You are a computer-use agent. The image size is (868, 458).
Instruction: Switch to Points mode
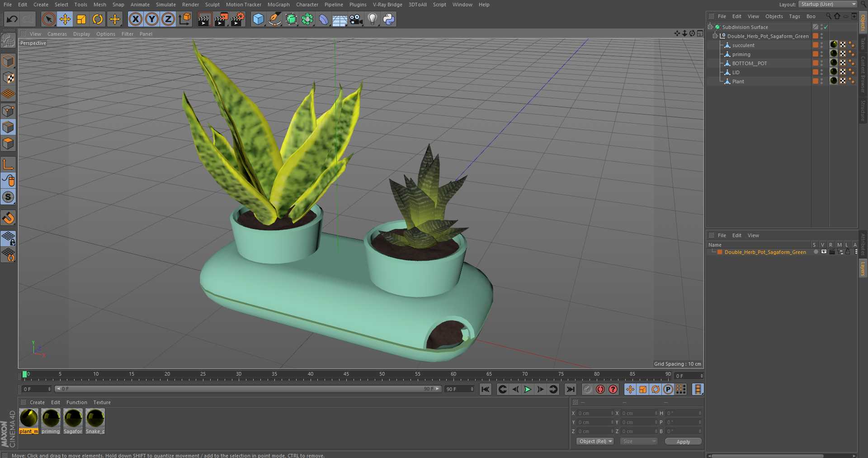[x=8, y=111]
